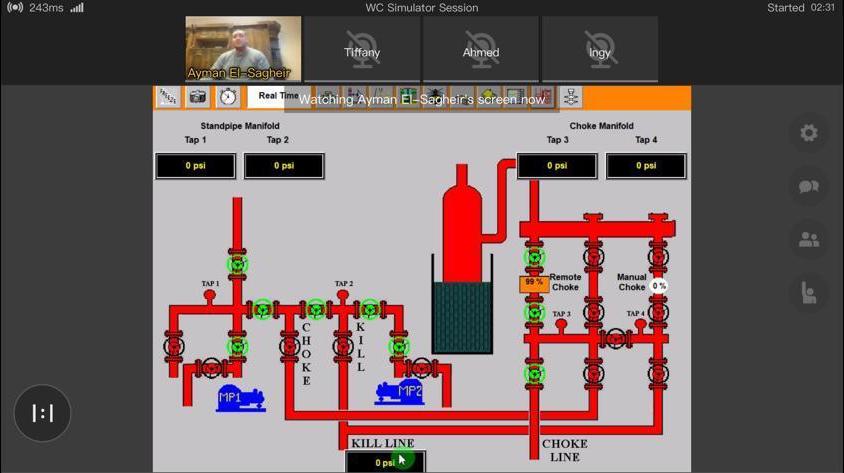
Task: Click the Manual Choke 0 % indicator
Action: point(658,286)
